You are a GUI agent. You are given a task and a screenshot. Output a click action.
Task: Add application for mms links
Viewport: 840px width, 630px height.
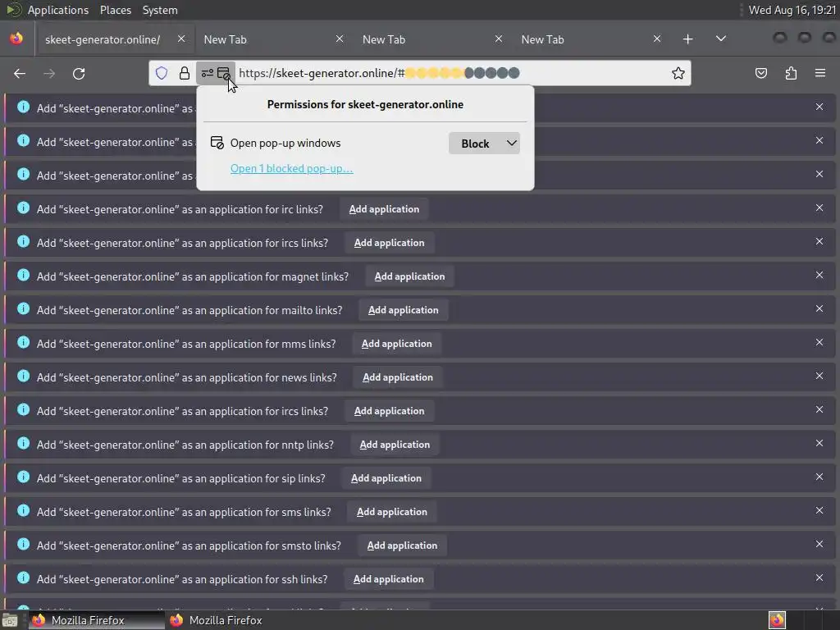396,344
